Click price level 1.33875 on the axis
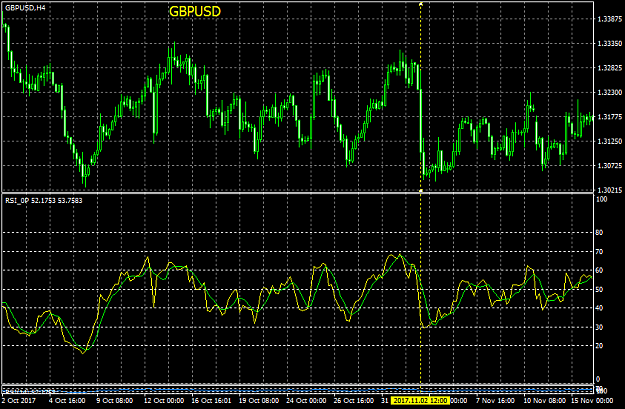The height and width of the screenshot is (409, 625). click(610, 19)
